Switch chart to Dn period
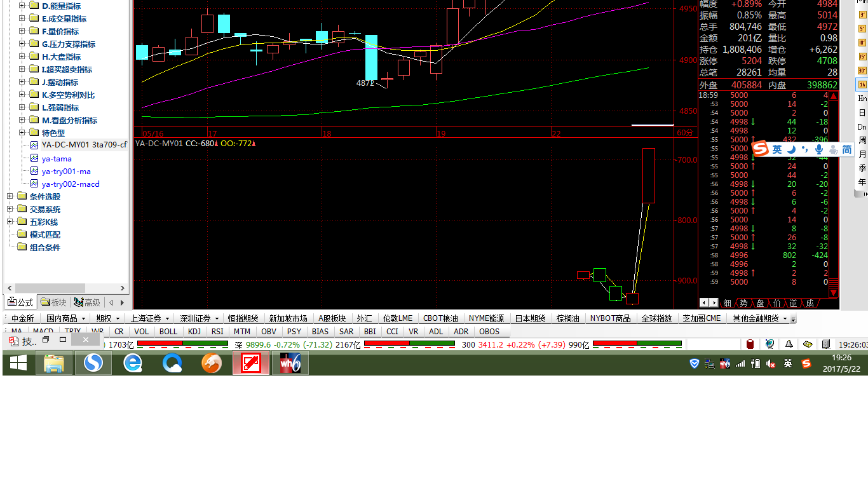The height and width of the screenshot is (488, 868). [862, 126]
